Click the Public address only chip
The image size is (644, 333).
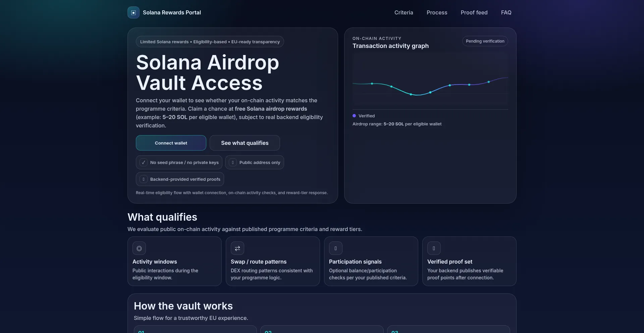(255, 162)
